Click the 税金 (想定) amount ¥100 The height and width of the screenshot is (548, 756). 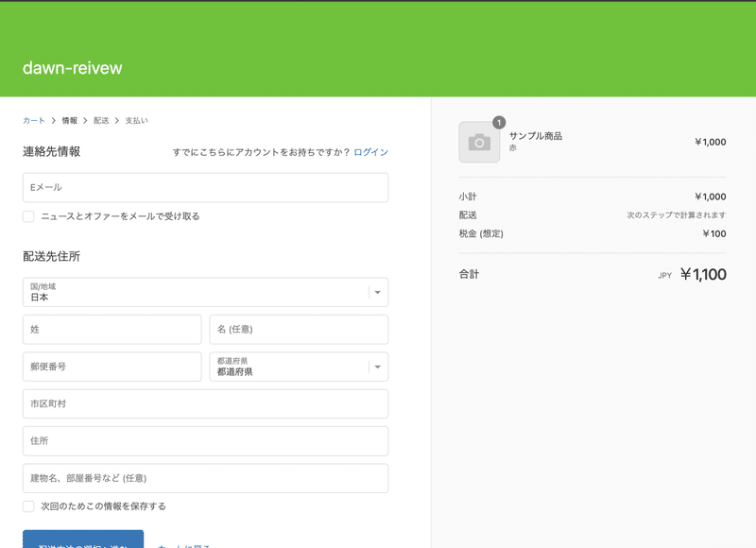coord(714,233)
